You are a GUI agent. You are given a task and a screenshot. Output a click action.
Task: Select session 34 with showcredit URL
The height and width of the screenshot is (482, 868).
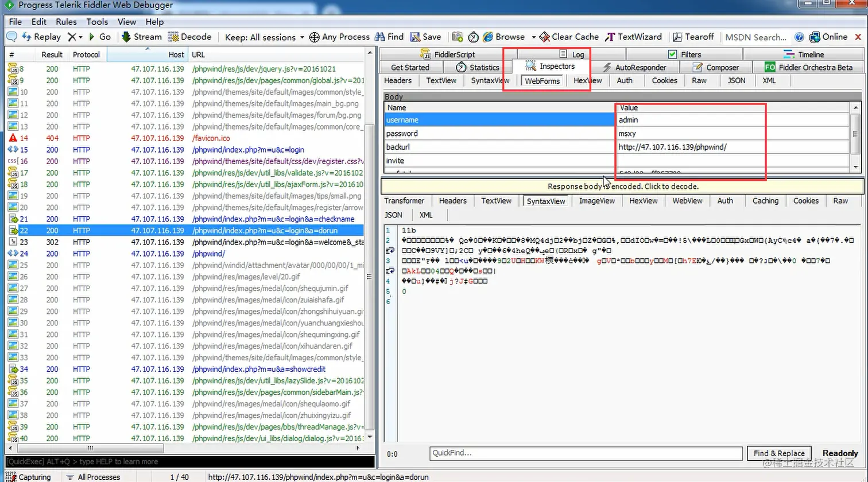pos(185,369)
